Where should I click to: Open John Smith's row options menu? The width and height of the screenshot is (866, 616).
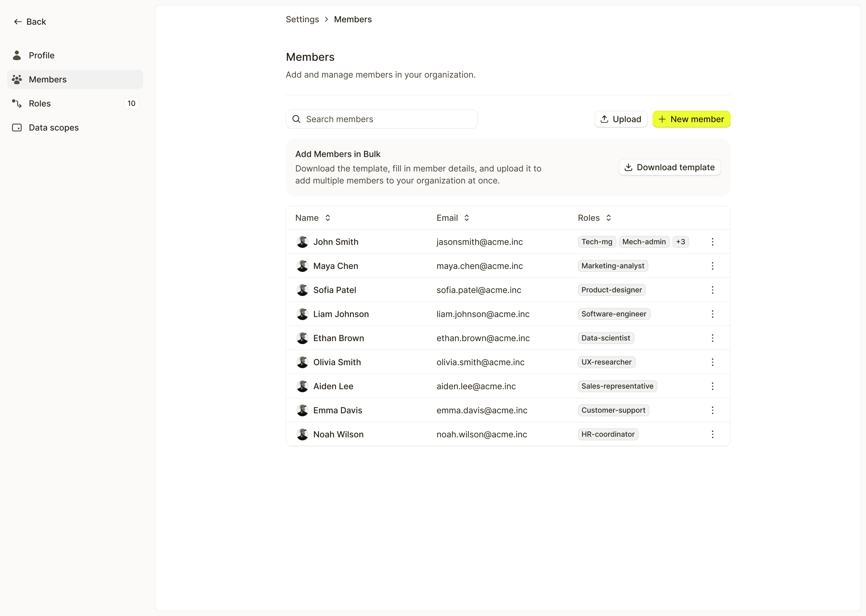(x=712, y=242)
